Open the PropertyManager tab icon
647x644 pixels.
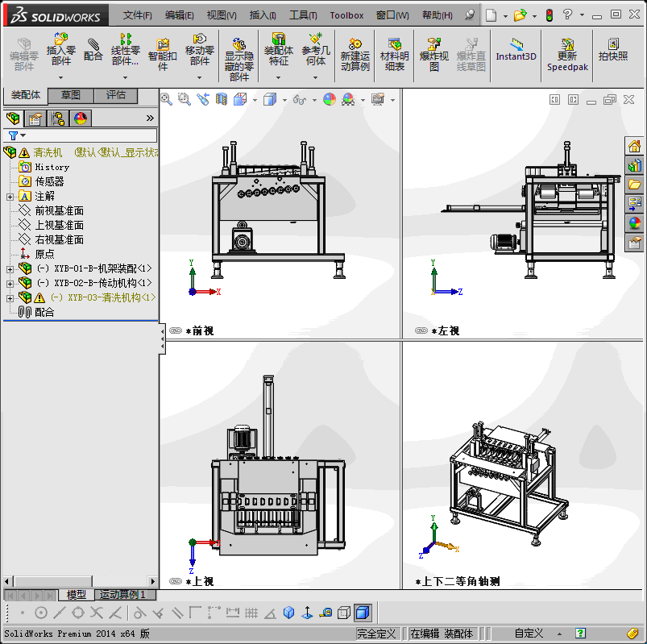[35, 118]
